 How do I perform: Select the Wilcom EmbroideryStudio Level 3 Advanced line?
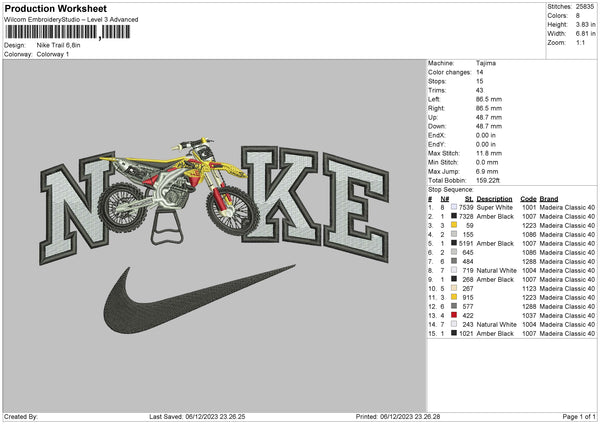[71, 20]
